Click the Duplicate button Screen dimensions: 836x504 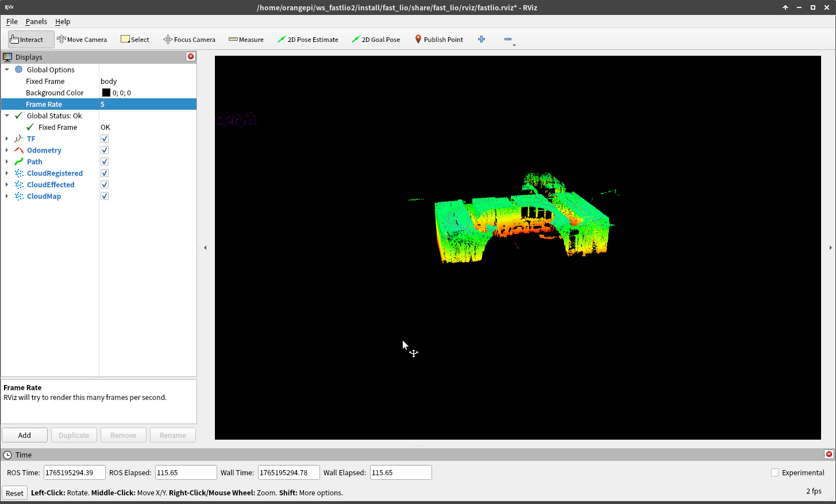74,435
